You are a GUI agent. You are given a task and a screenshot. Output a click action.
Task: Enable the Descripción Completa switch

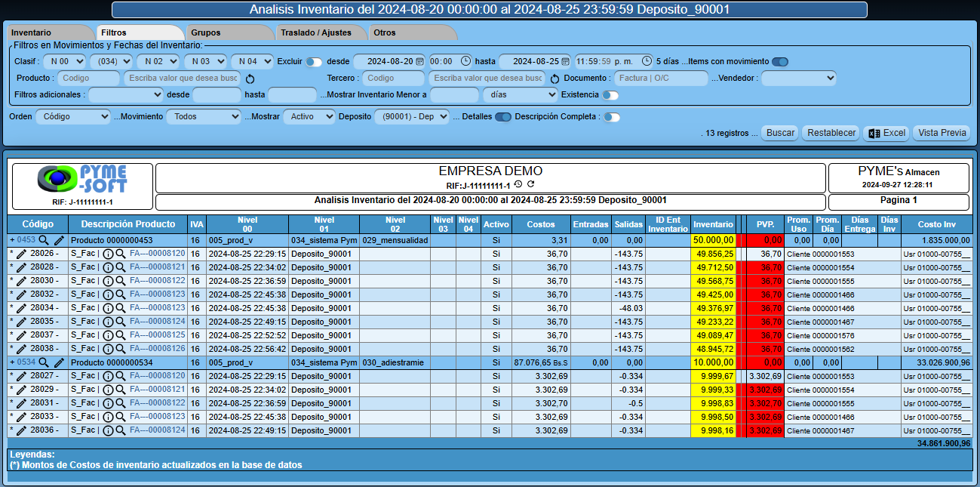pyautogui.click(x=612, y=117)
